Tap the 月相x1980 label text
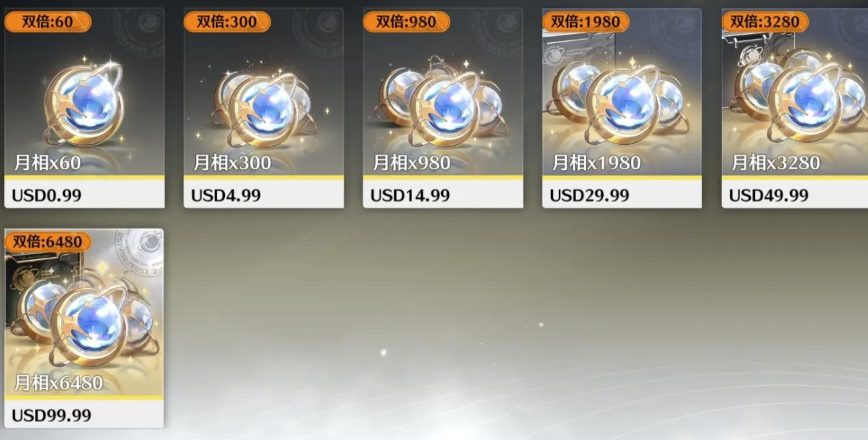Image resolution: width=868 pixels, height=440 pixels. tap(596, 163)
